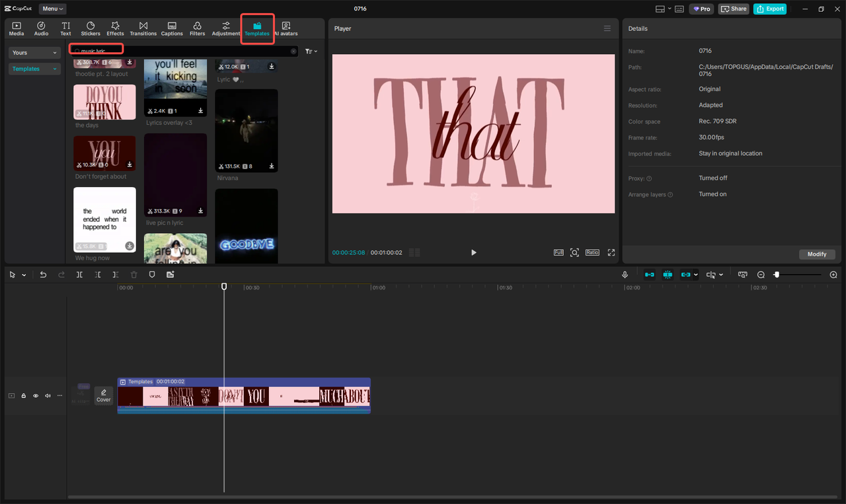Open the AI avatars panel
The image size is (846, 504).
[286, 28]
